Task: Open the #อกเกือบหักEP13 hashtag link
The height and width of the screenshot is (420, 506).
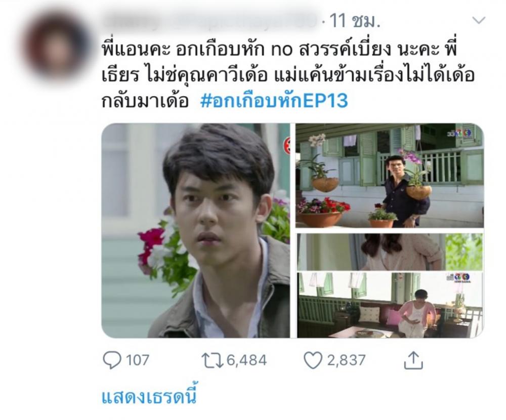Action: tap(274, 100)
